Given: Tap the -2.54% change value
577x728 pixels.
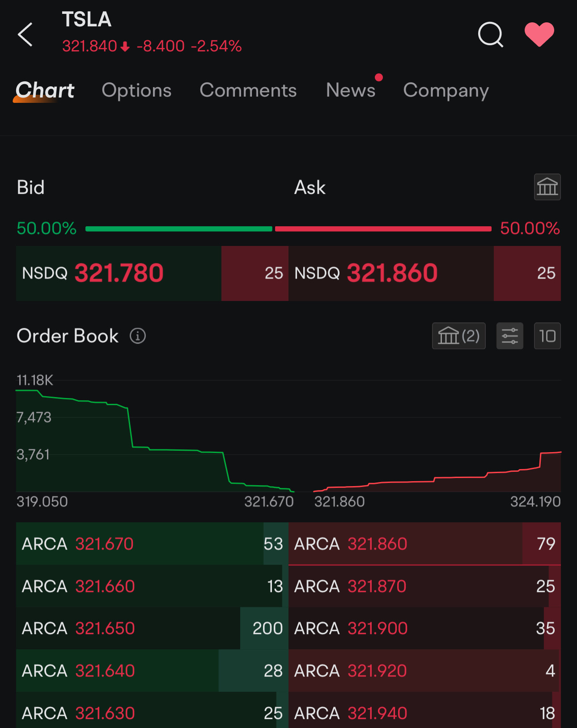Looking at the screenshot, I should pos(216,46).
